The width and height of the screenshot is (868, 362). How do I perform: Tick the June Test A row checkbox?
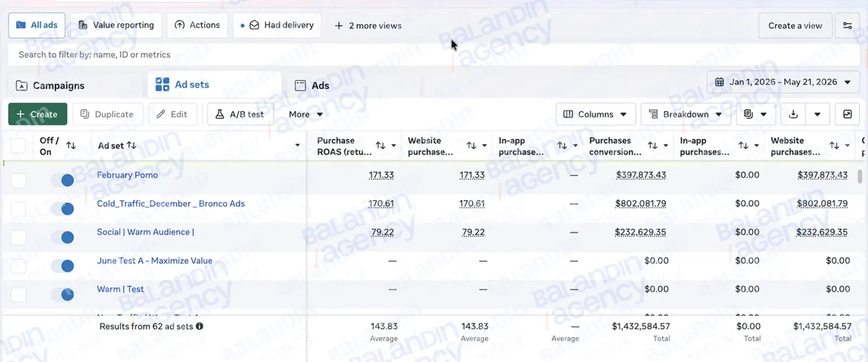click(18, 266)
